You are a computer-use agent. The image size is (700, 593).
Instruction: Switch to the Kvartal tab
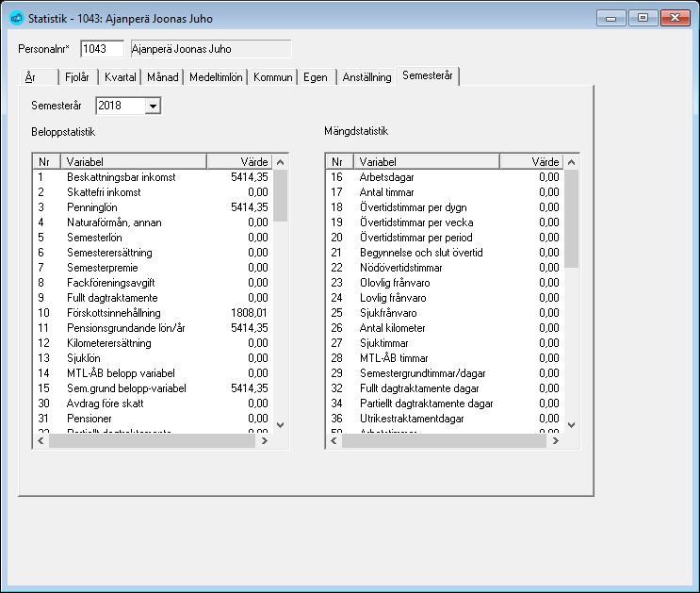tap(120, 77)
